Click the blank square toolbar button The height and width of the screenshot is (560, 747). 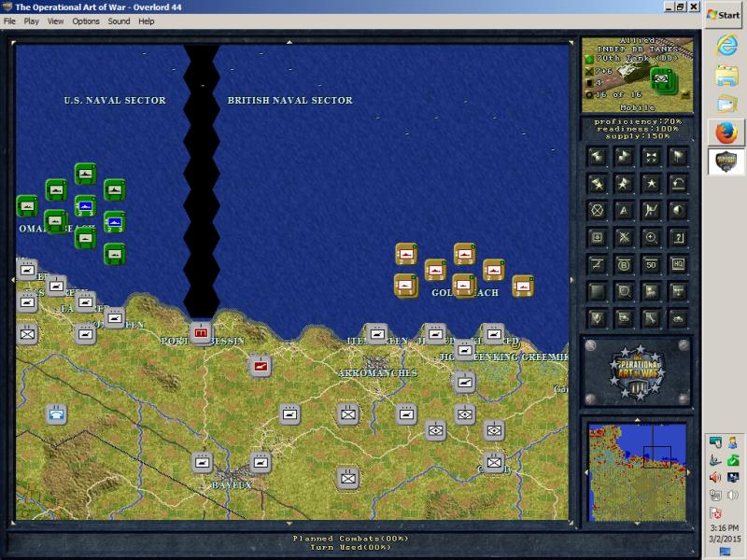(597, 292)
